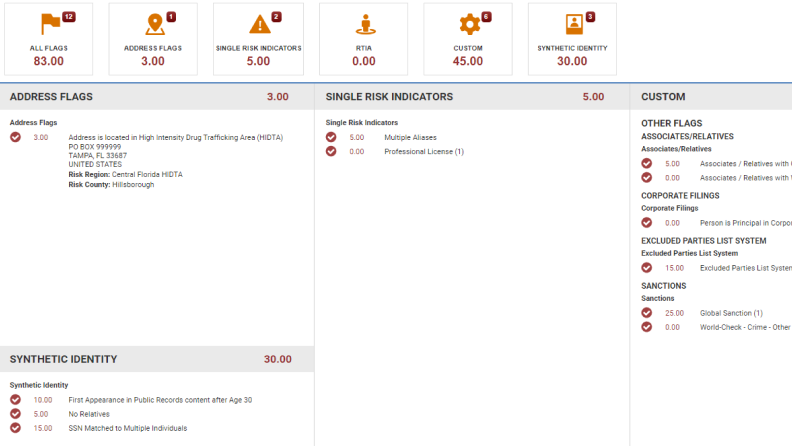Open the Single Risk Indicators warning icon
This screenshot has height=446, width=792.
click(x=258, y=24)
